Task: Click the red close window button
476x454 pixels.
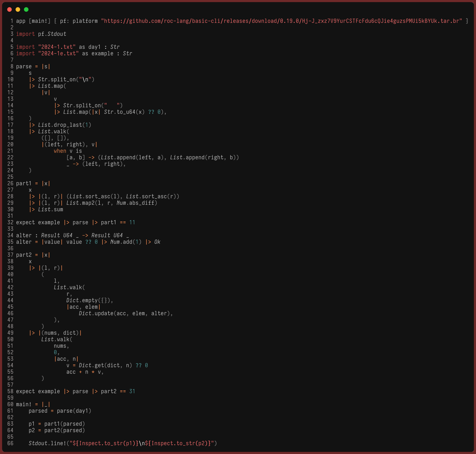Action: [9, 9]
